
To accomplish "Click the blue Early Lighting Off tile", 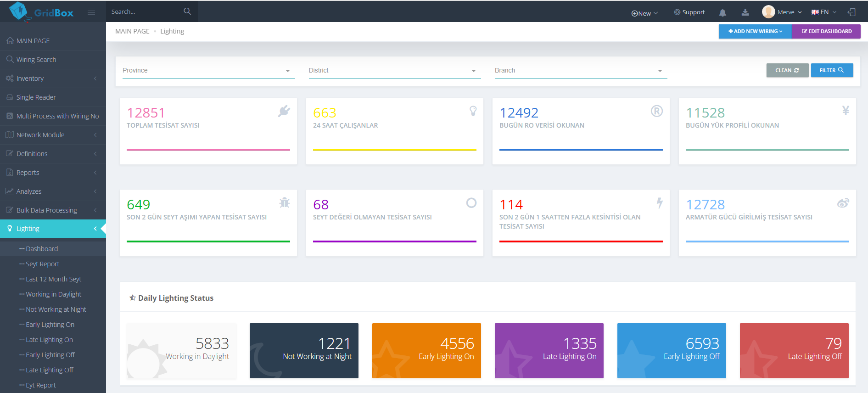I will point(672,351).
